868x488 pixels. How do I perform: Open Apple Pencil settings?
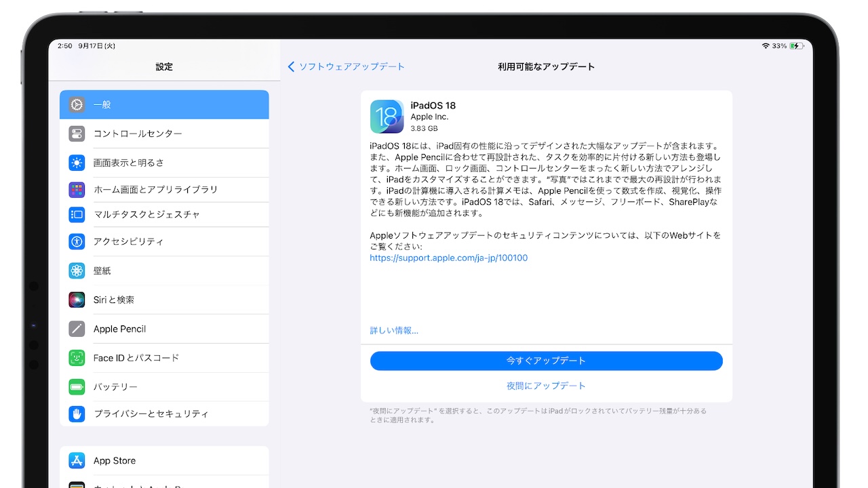click(164, 329)
